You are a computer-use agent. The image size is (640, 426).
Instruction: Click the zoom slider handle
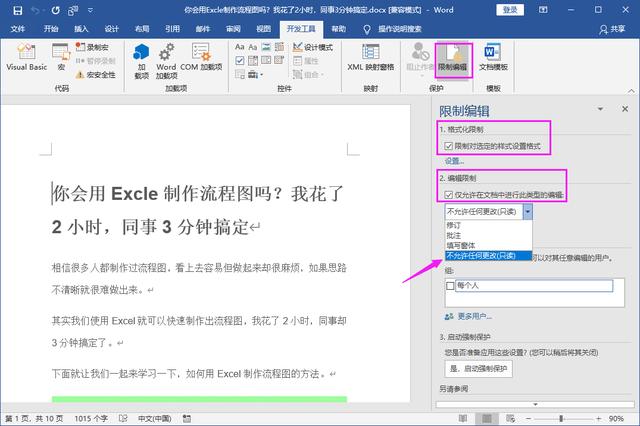pyautogui.click(x=561, y=418)
